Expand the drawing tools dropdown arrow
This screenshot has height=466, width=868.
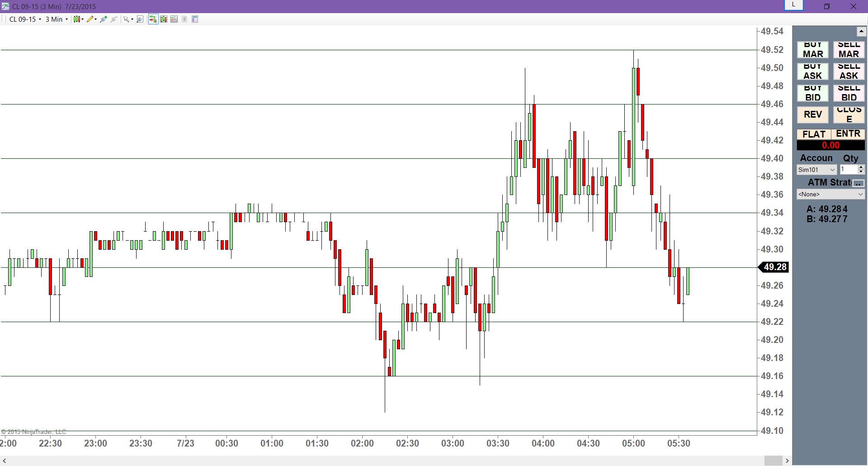click(x=95, y=19)
